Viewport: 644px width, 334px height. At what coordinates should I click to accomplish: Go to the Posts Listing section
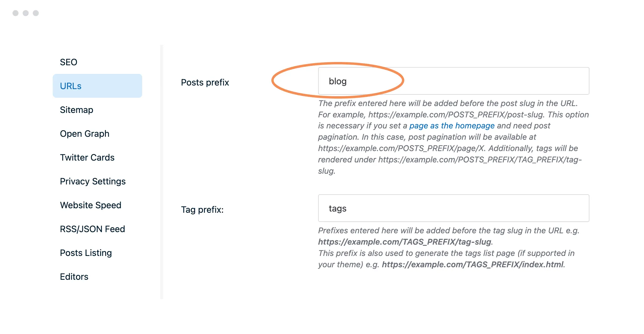coord(86,253)
